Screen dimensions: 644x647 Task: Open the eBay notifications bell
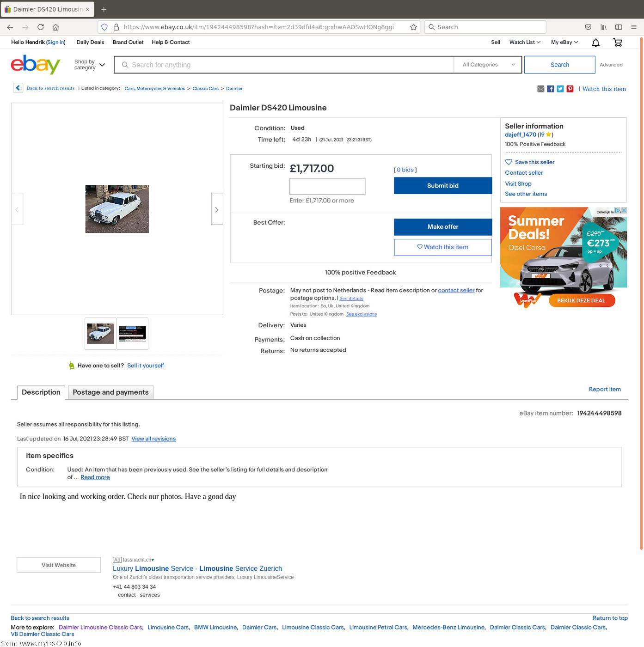[x=595, y=43]
